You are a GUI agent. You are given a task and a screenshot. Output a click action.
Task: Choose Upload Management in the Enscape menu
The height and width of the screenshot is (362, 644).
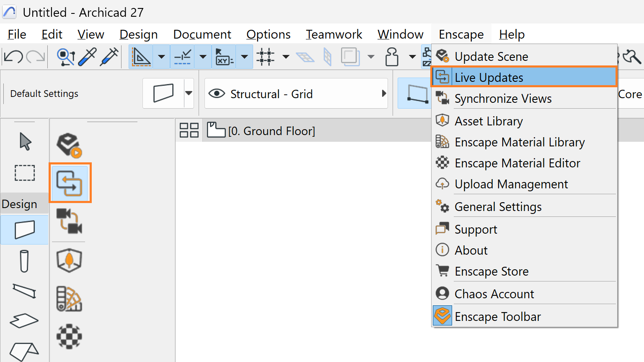(525, 184)
